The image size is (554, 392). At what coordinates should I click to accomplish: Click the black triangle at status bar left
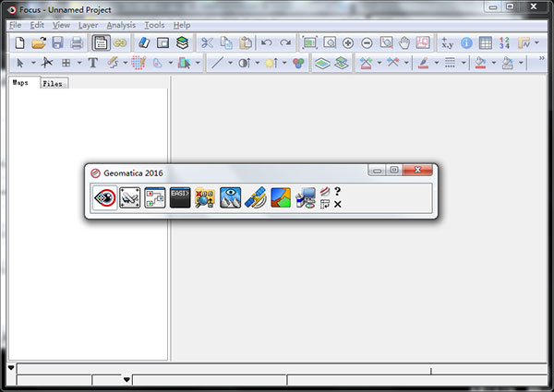[x=11, y=368]
